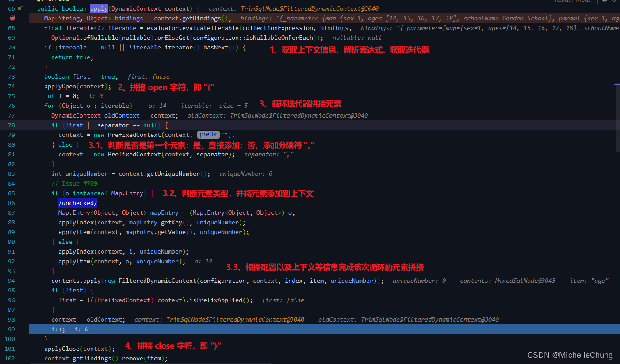
Task: Click the applyClose call on line 101
Action: point(62,349)
